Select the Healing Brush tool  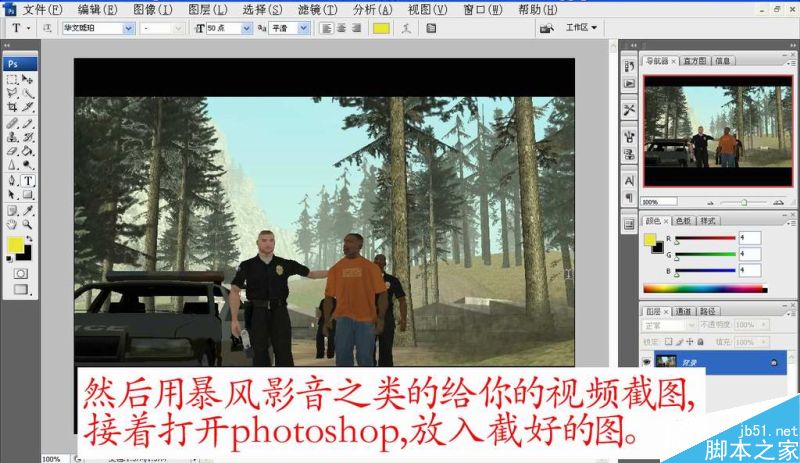(x=12, y=123)
